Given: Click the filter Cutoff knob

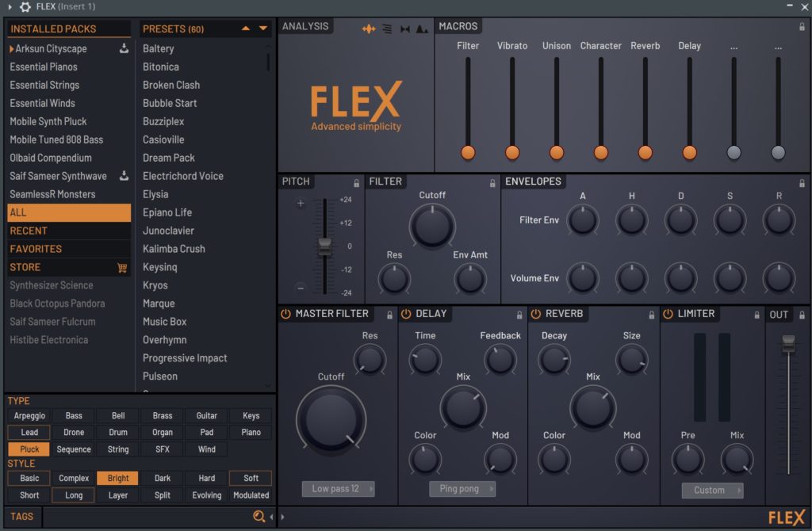Looking at the screenshot, I should (x=432, y=226).
